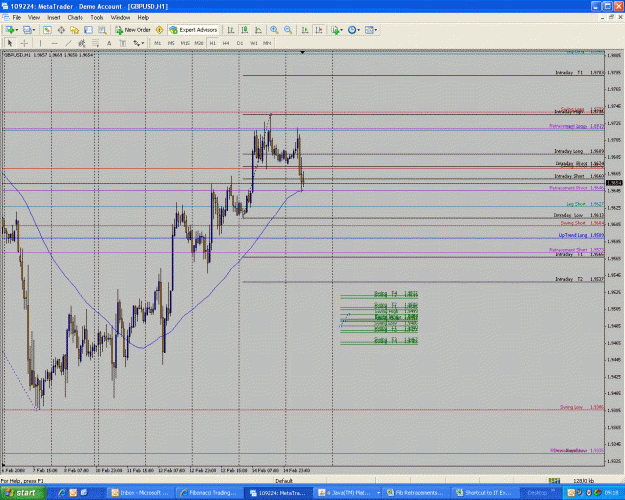The image size is (625, 500).
Task: Zoom out on the chart
Action: tap(288, 30)
